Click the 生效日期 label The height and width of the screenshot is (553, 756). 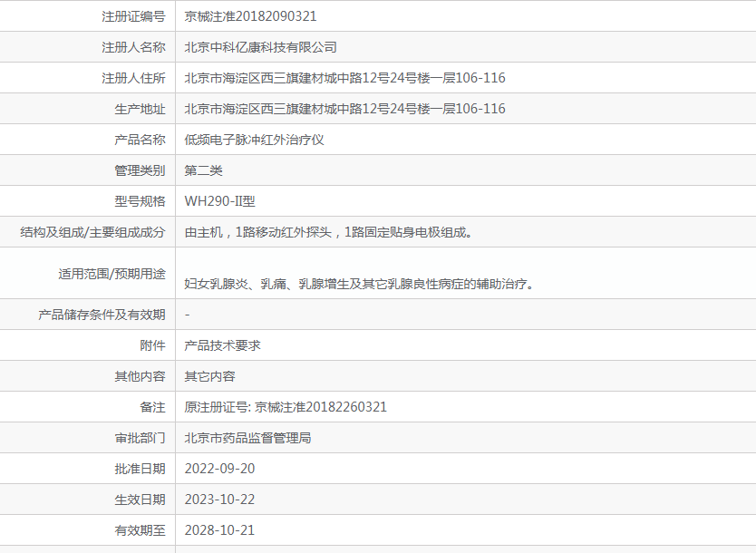click(x=140, y=500)
